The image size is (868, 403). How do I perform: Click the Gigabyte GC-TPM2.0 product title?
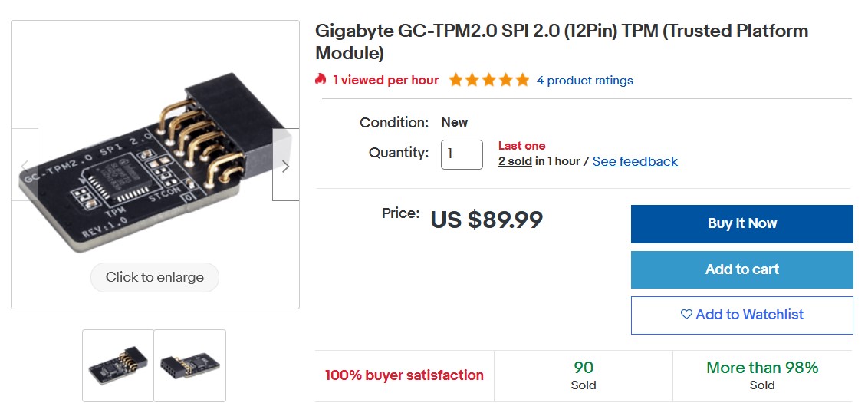point(562,41)
